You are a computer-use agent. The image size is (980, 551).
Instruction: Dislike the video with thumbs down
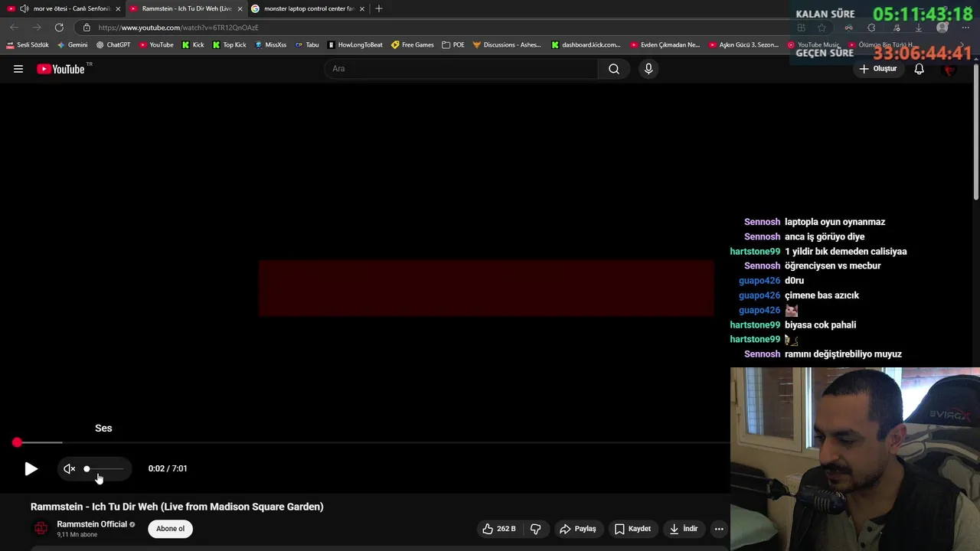(536, 529)
